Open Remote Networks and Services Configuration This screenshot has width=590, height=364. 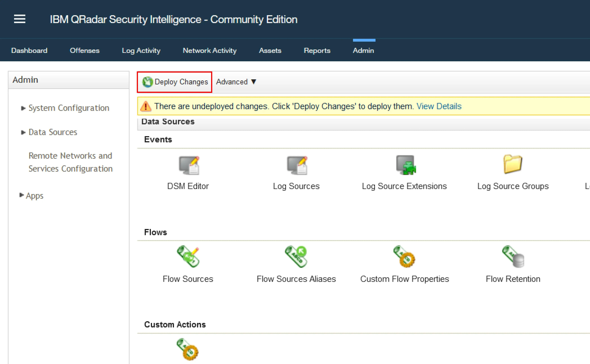(x=71, y=162)
